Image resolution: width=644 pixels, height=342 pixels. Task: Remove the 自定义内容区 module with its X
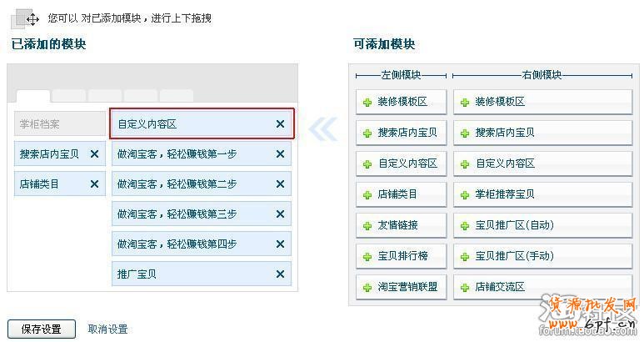point(280,124)
